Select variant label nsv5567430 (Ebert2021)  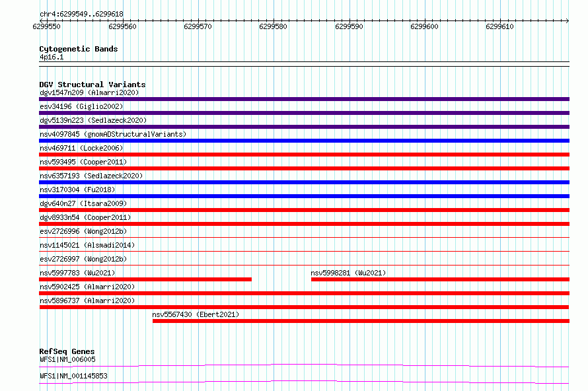(x=196, y=314)
